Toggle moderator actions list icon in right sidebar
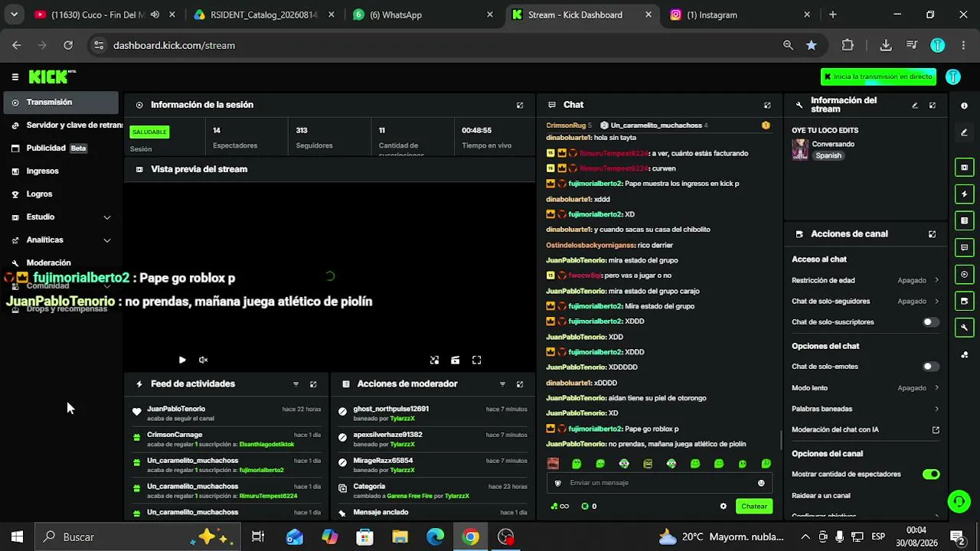Viewport: 980px width, 551px height. tap(964, 221)
